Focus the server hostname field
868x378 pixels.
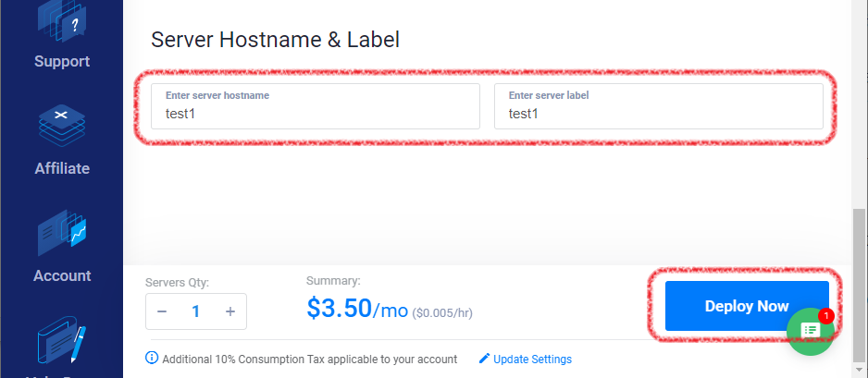(316, 106)
